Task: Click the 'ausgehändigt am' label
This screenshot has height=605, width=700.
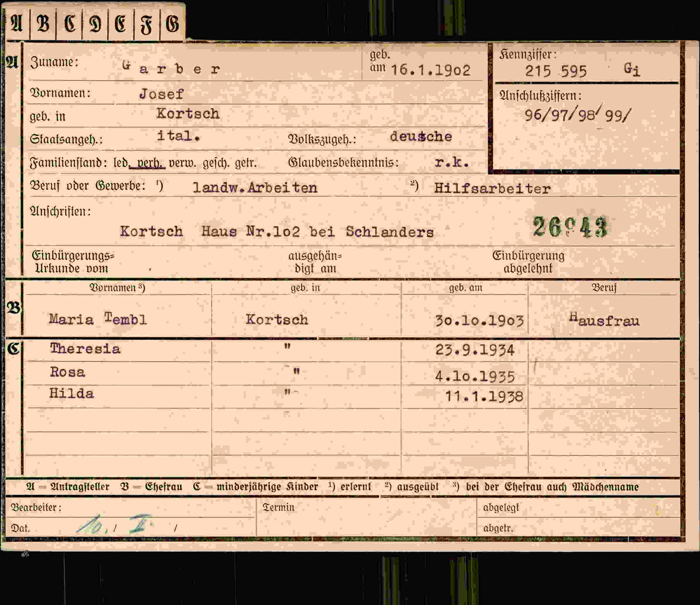Action: pos(315,262)
